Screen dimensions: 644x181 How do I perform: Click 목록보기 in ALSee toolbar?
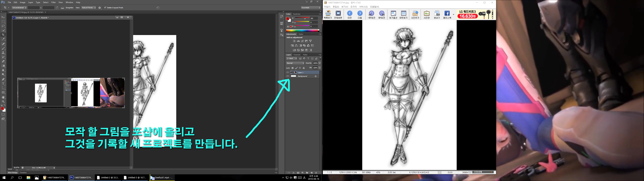(328, 15)
